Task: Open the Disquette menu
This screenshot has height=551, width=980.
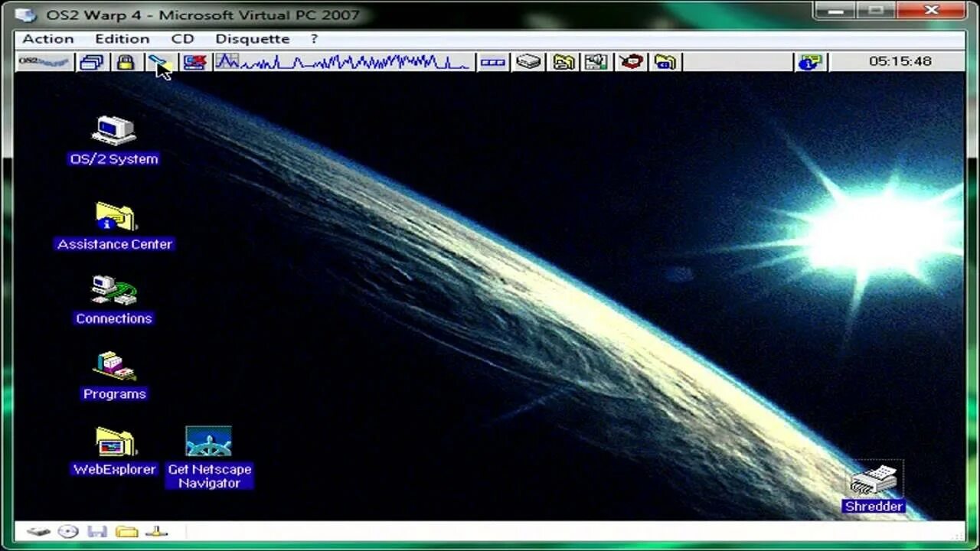Action: [252, 39]
